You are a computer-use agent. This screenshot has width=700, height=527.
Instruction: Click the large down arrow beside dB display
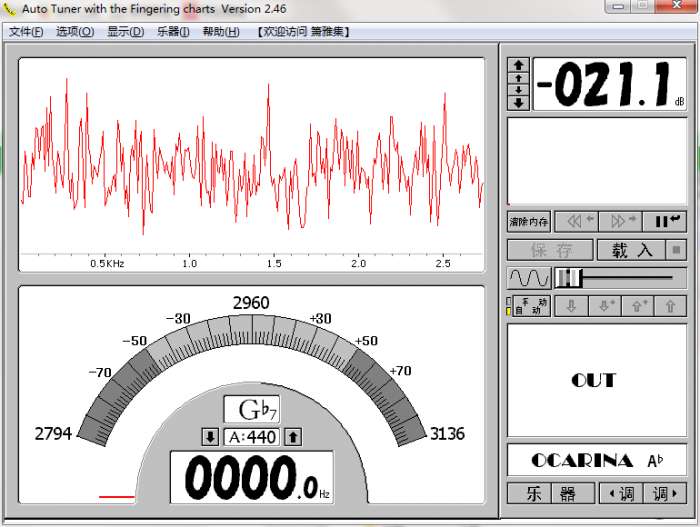click(518, 102)
